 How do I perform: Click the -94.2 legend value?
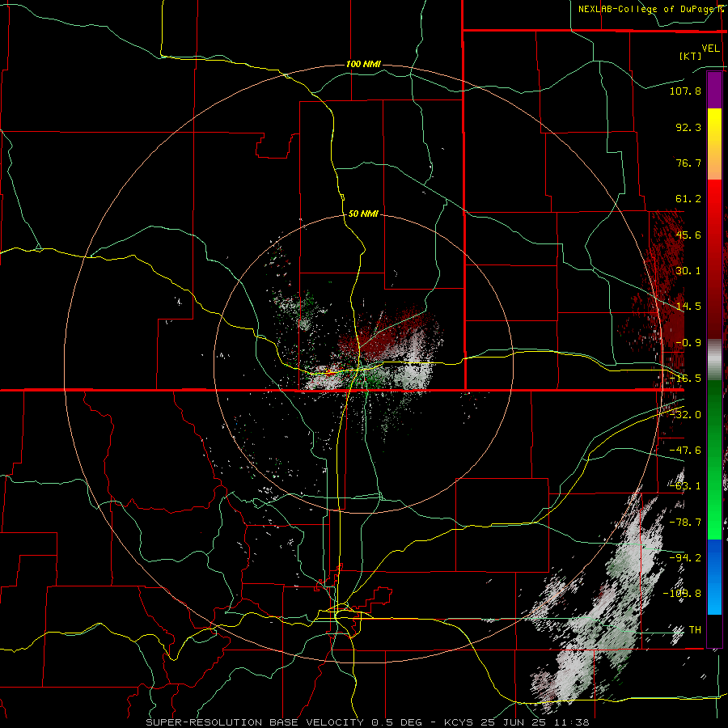click(685, 558)
